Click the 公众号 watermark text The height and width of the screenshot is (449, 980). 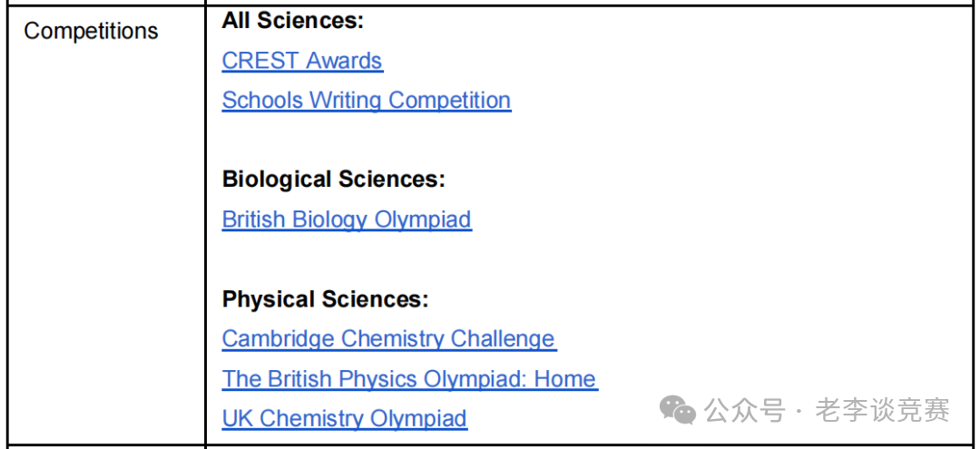pos(744,410)
